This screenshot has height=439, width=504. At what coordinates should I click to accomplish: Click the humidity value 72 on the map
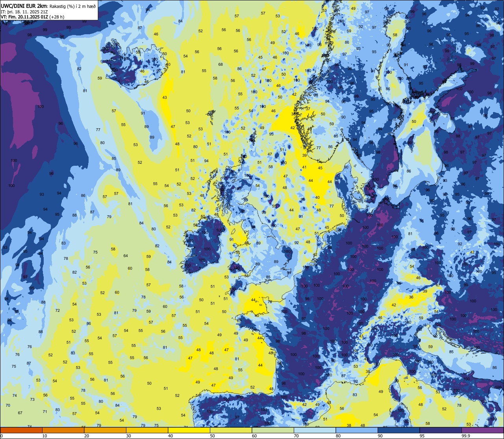(57, 311)
